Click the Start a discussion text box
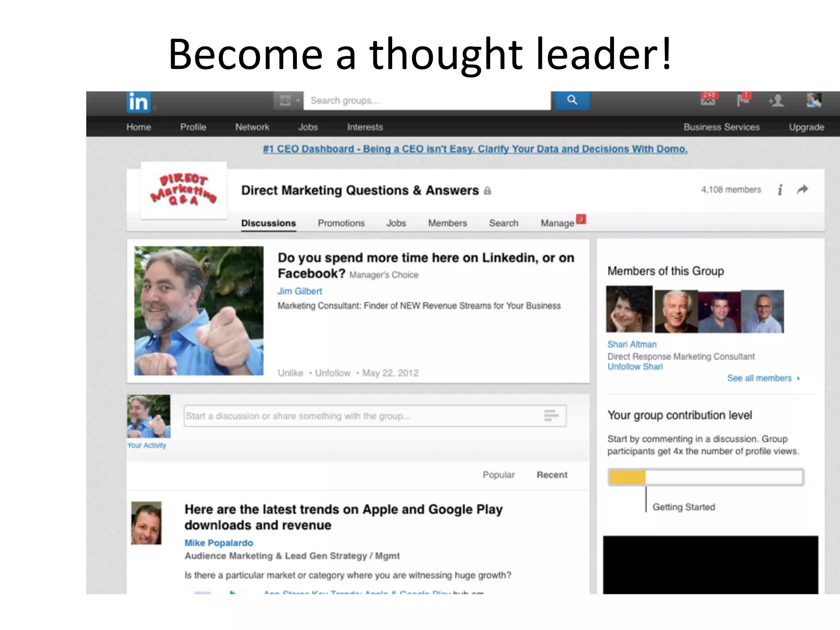 click(375, 416)
